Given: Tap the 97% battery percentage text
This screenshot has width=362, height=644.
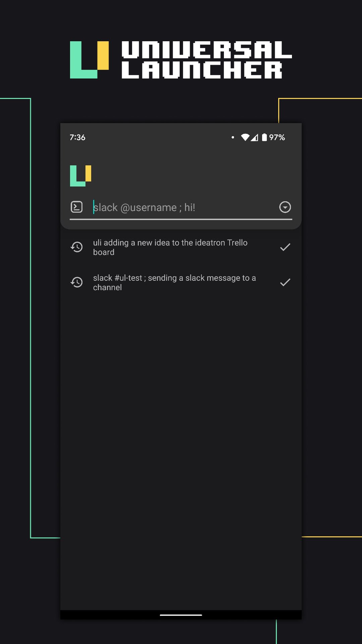Looking at the screenshot, I should point(277,137).
